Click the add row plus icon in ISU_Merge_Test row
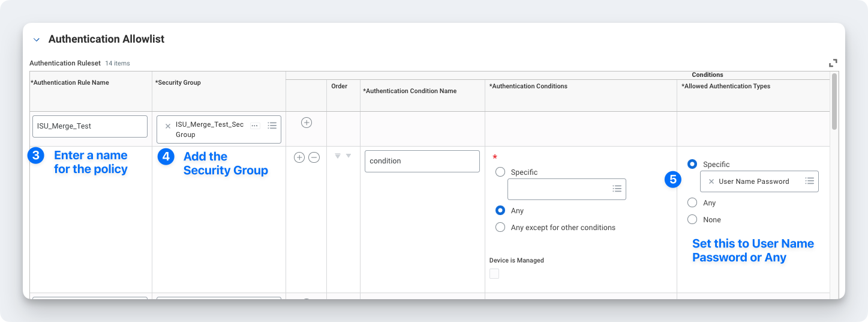 (x=307, y=123)
